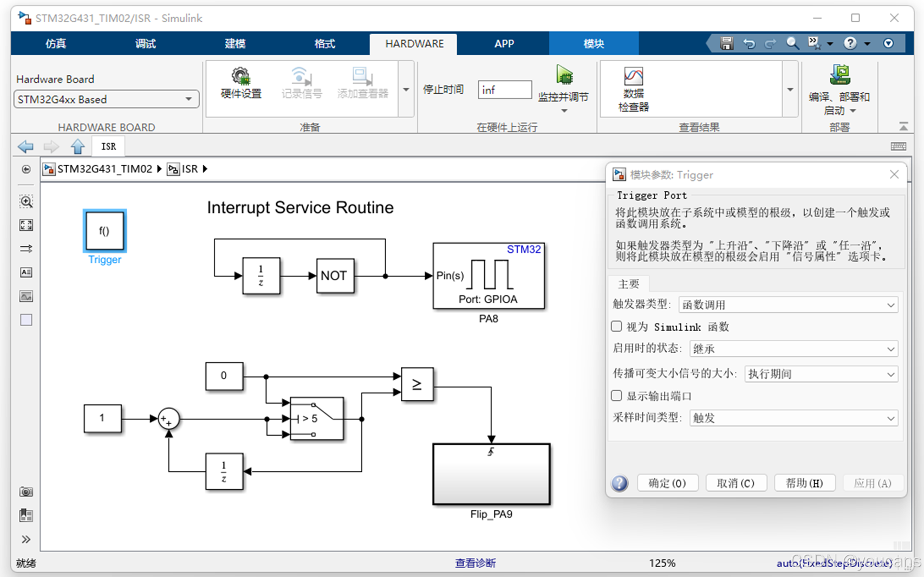Screen dimensions: 924x577
Task: Click the 主要 tab in Trigger dialog
Action: pyautogui.click(x=628, y=284)
